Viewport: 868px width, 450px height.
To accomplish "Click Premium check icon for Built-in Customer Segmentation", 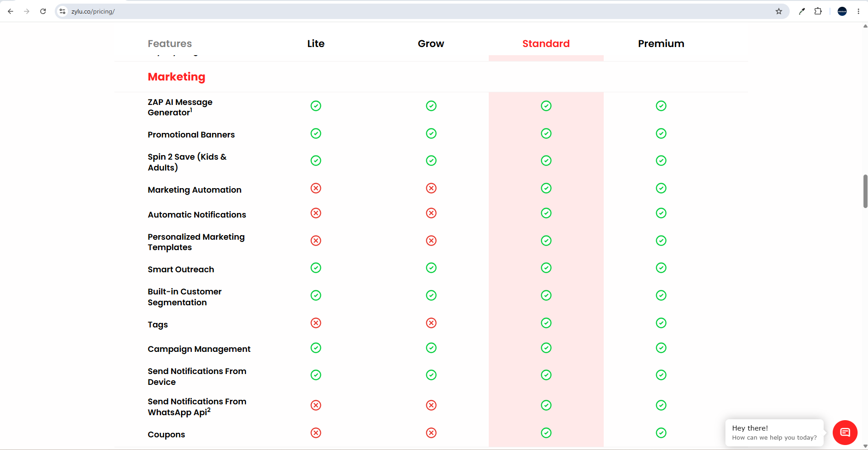I will click(x=661, y=295).
